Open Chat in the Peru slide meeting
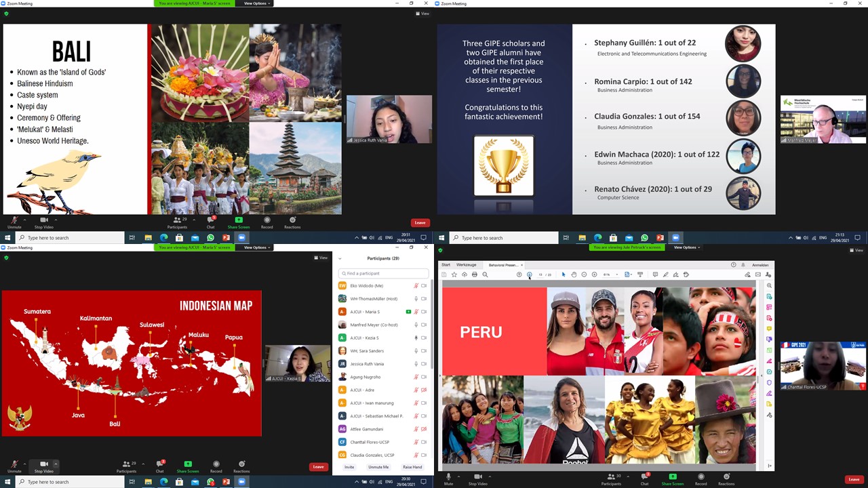Viewport: 868px width, 488px height. [x=644, y=479]
